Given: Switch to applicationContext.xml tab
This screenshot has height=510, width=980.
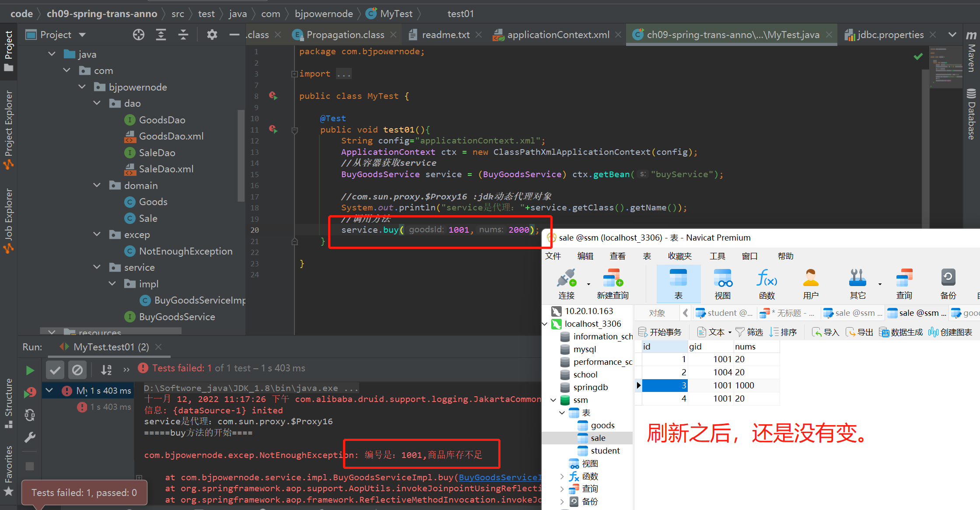Looking at the screenshot, I should pyautogui.click(x=557, y=35).
